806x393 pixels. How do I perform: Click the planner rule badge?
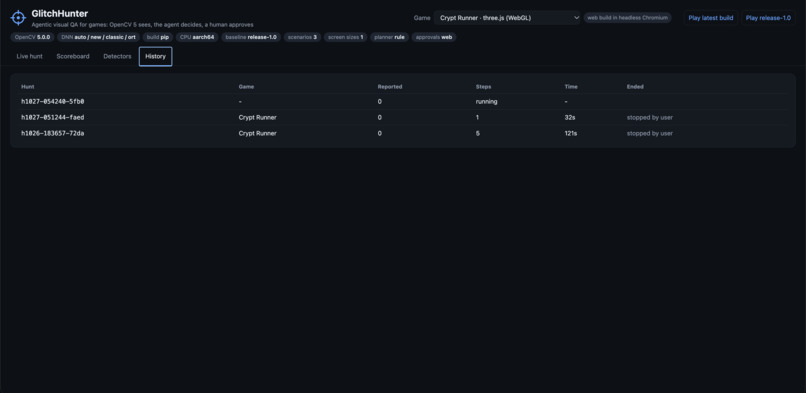coord(390,37)
